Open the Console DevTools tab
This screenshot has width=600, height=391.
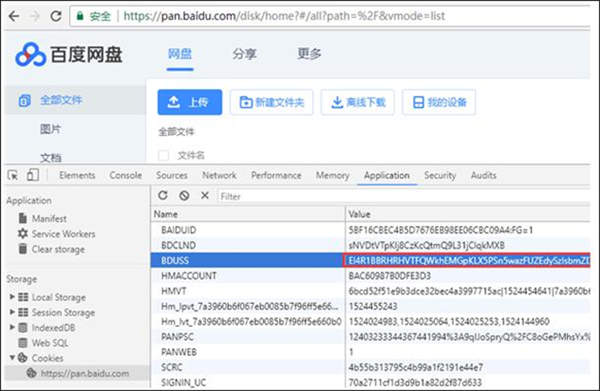[126, 175]
